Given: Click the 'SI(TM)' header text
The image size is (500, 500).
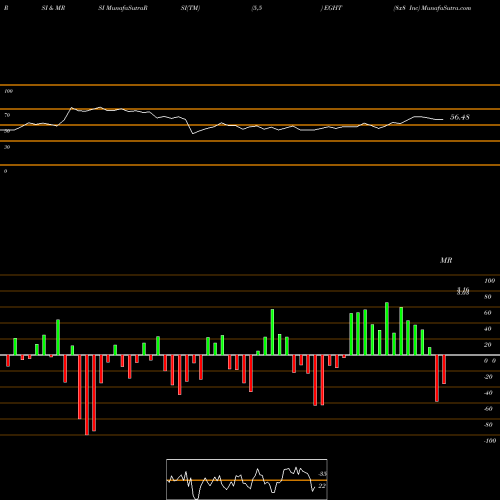Looking at the screenshot, I should coord(190,8).
